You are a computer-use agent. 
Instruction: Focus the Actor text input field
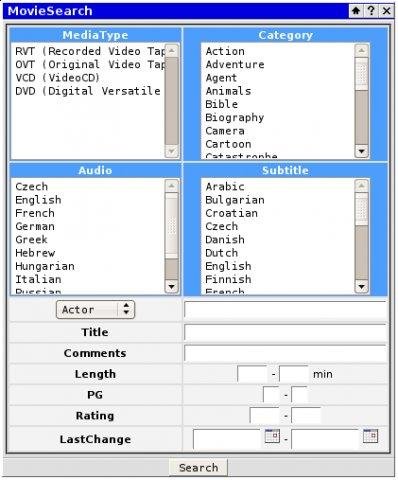(286, 310)
